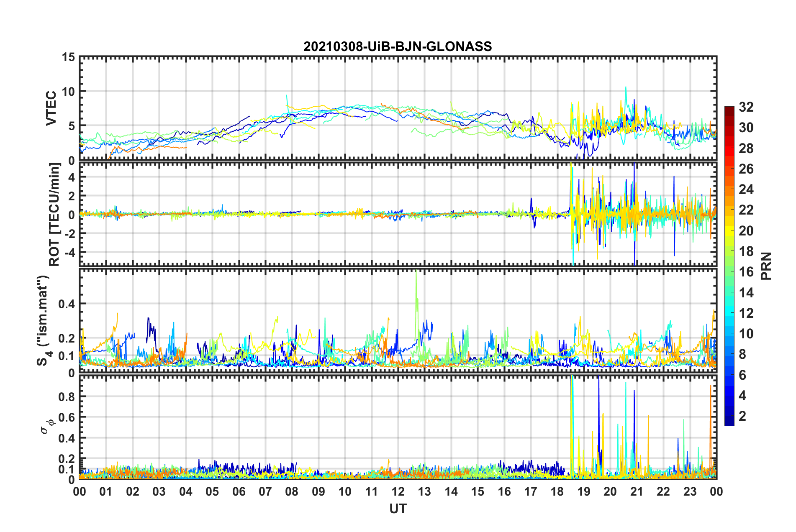Select UT axis tick label 15

coord(478,491)
